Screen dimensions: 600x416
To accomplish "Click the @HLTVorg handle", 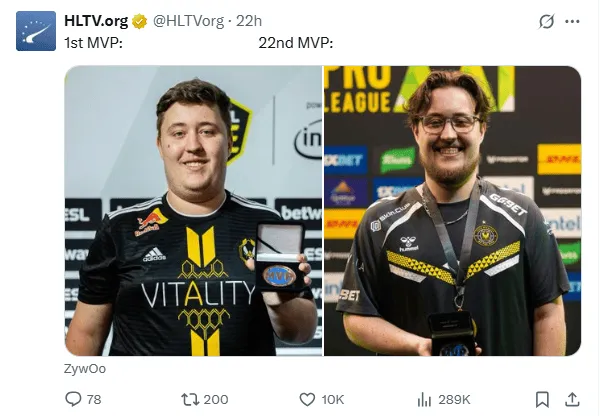I will pyautogui.click(x=188, y=21).
